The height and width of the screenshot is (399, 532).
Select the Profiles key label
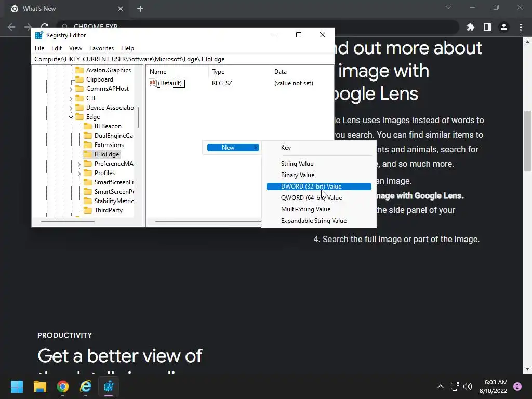(x=104, y=173)
